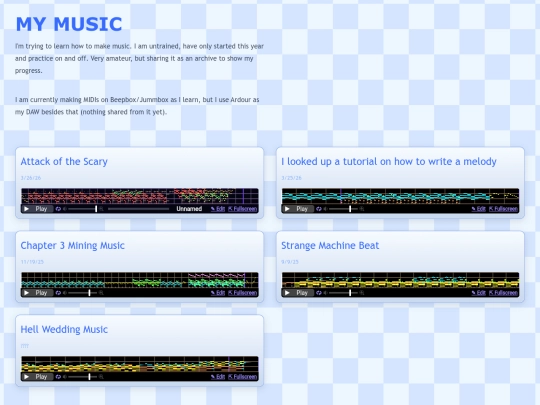Click volume speaker icon in Hell Wedding Music player
The image size is (540, 405).
pyautogui.click(x=65, y=377)
